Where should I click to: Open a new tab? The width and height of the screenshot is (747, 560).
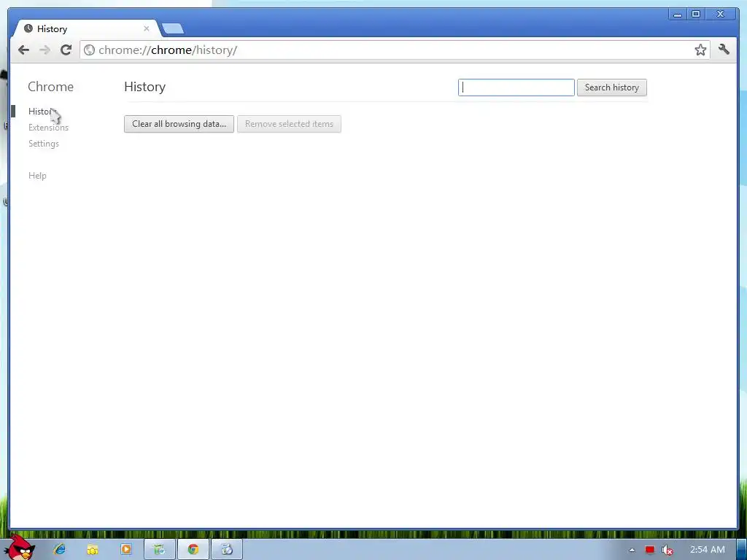pos(172,29)
